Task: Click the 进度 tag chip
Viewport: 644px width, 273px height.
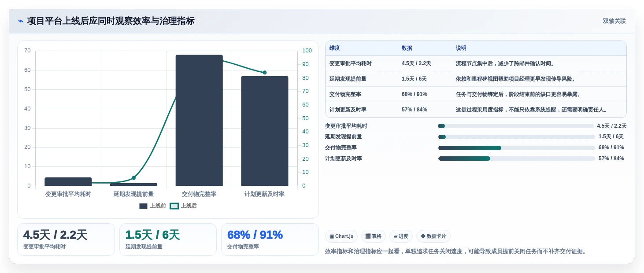Action: coord(401,236)
